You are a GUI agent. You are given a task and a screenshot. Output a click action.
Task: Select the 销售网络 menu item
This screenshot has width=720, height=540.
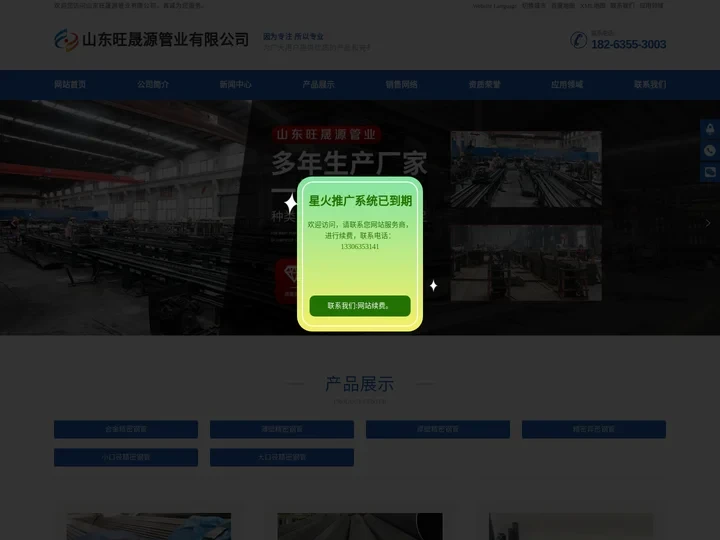[401, 84]
